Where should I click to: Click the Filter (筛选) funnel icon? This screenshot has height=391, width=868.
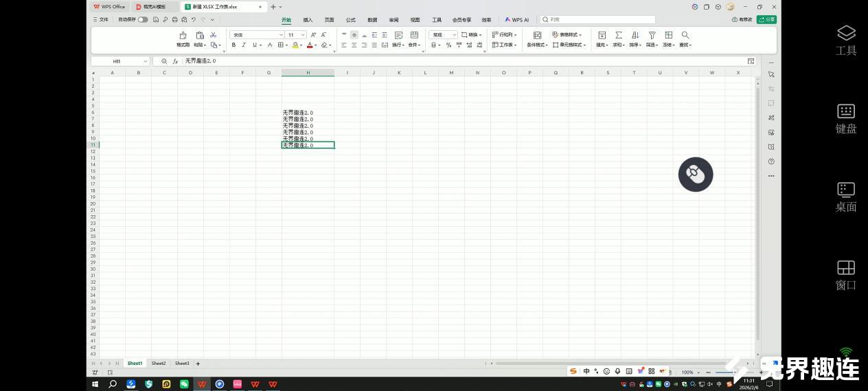pos(652,35)
